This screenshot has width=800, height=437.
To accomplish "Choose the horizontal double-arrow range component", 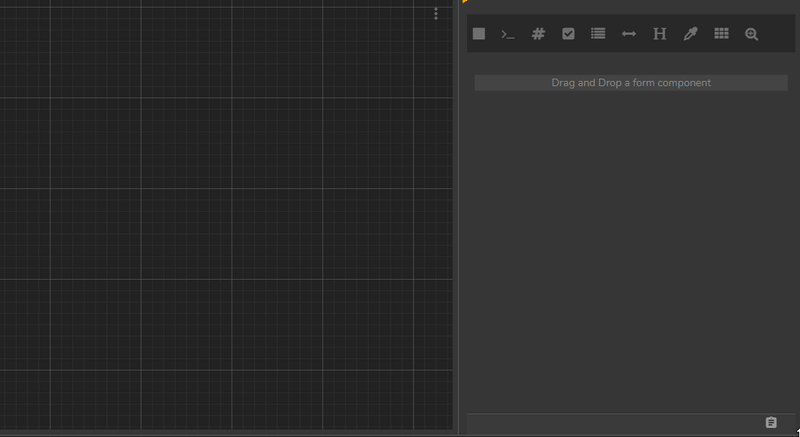I will [x=629, y=34].
